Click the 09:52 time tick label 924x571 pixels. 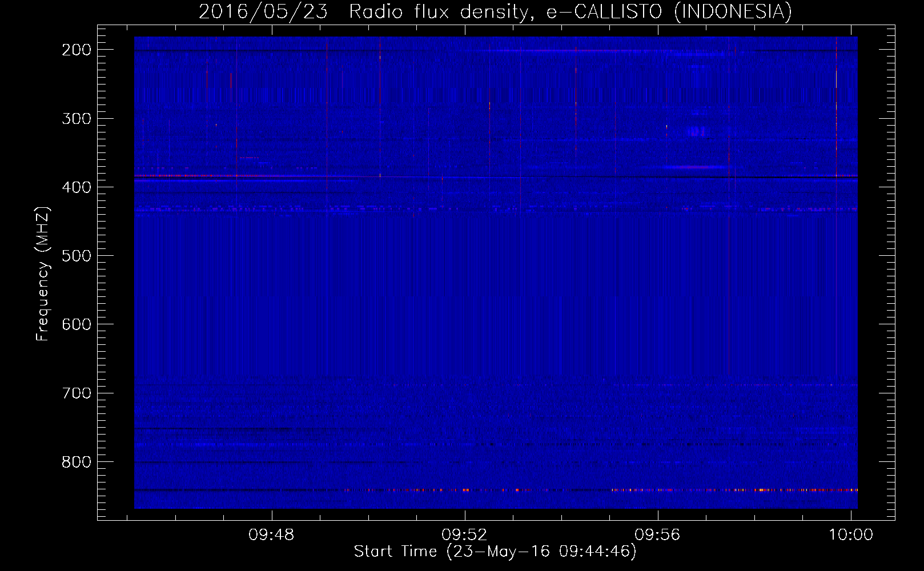(x=465, y=534)
